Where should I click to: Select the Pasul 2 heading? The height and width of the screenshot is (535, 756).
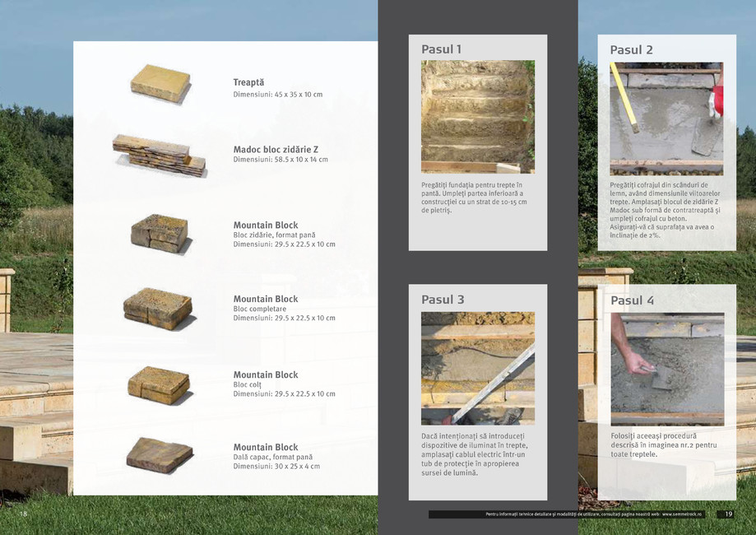(631, 50)
